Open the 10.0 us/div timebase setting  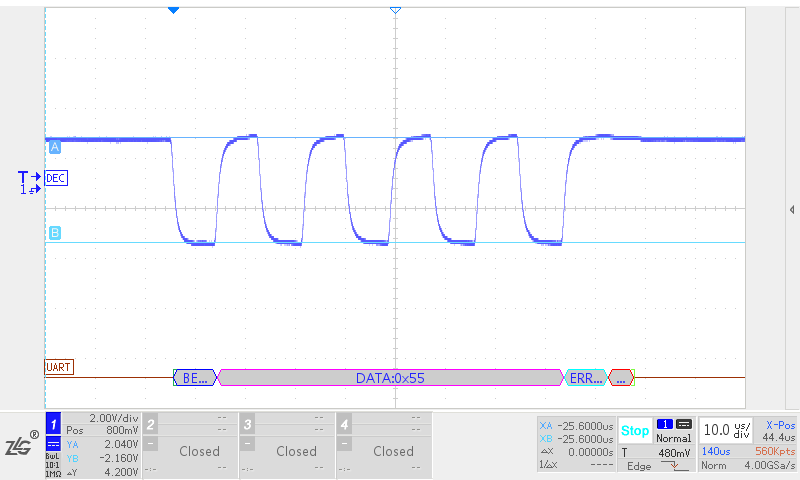(x=727, y=430)
